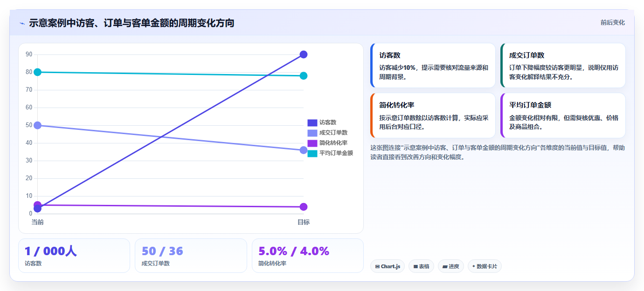
Task: Open the 访客数 insight card
Action: [x=433, y=66]
